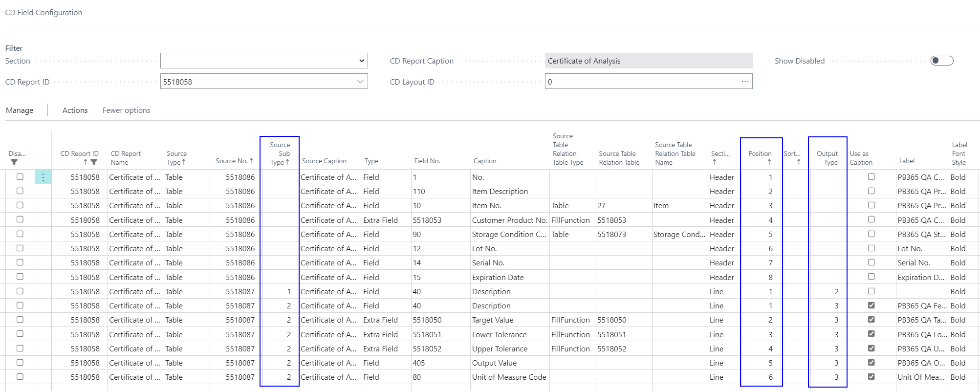The height and width of the screenshot is (391, 980).
Task: Click the Expiration D... label cell
Action: [x=922, y=277]
